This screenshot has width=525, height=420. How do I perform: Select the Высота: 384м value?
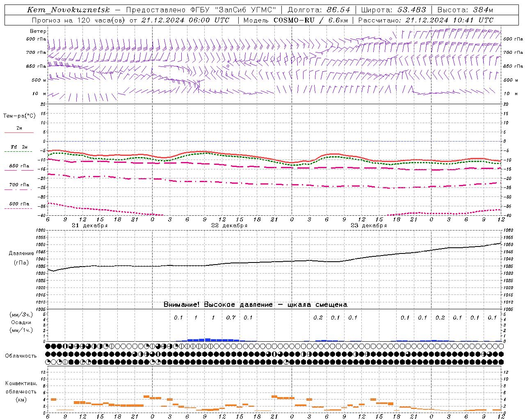click(x=465, y=10)
